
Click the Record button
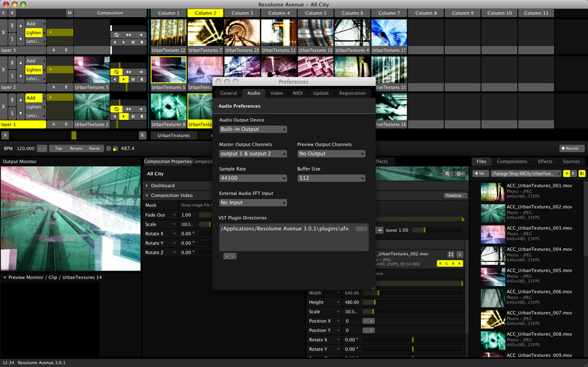click(572, 148)
